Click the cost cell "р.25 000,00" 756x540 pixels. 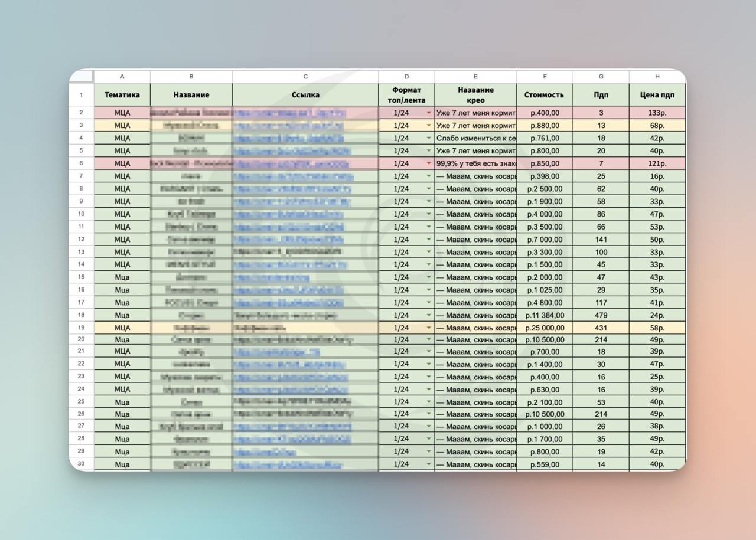tap(545, 328)
